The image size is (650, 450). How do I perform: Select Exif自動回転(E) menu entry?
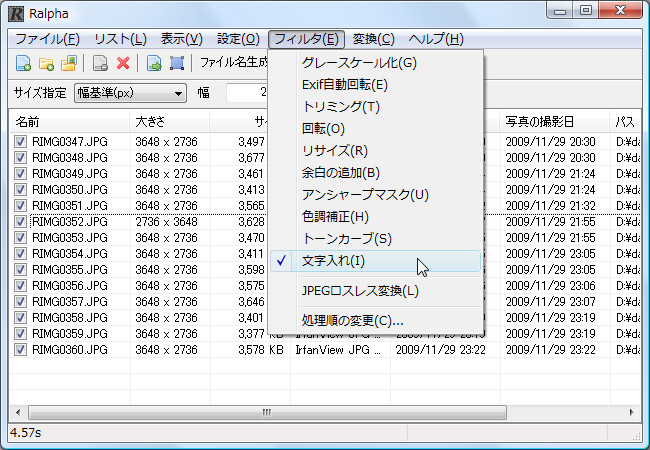coord(375,85)
